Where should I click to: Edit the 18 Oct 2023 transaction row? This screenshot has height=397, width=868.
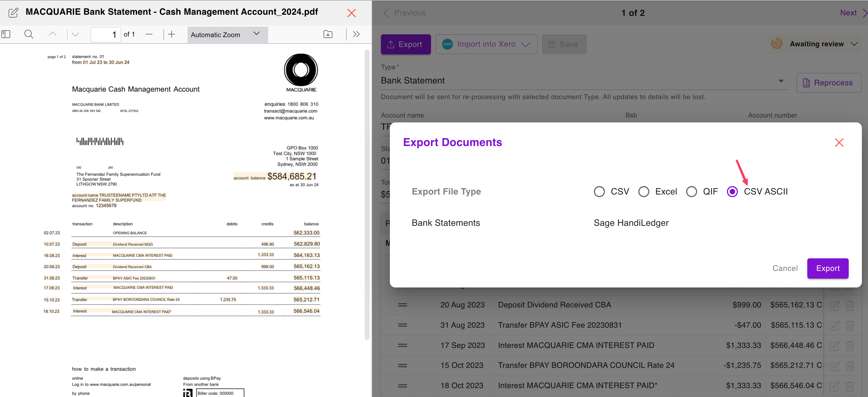pos(834,386)
